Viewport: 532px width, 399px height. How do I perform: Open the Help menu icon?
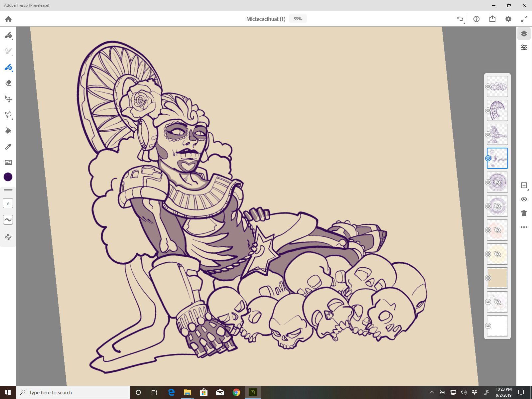476,19
